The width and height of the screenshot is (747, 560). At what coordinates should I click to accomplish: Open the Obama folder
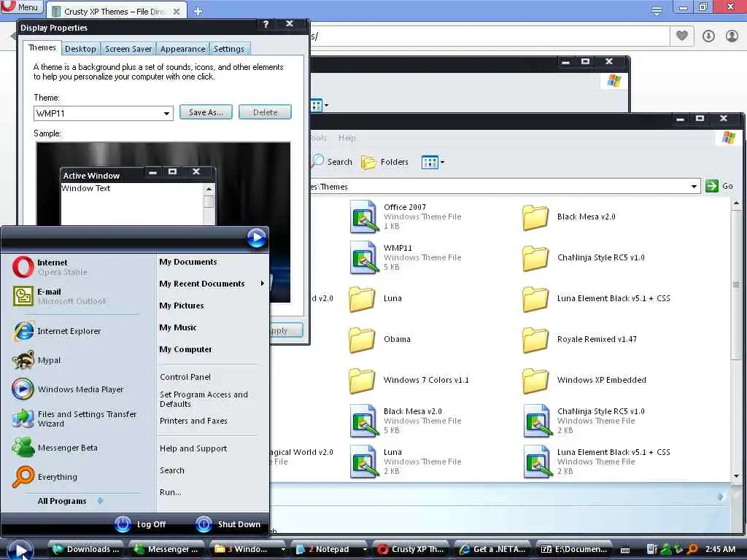click(x=379, y=339)
